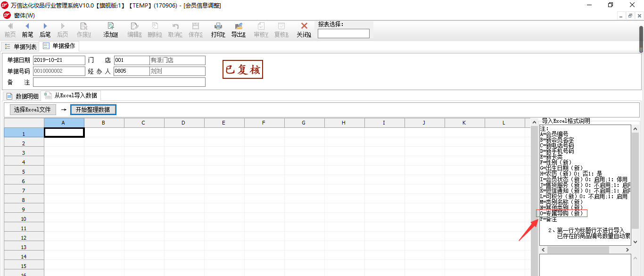
Task: Switch to the 单据列表 tab
Action: 21,47
